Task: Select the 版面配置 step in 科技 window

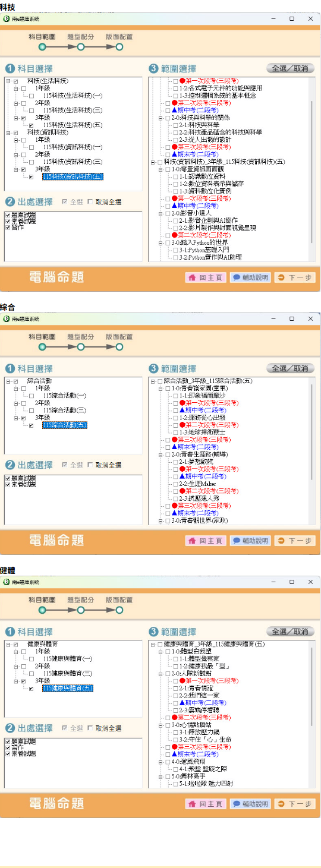Action: coord(119,46)
